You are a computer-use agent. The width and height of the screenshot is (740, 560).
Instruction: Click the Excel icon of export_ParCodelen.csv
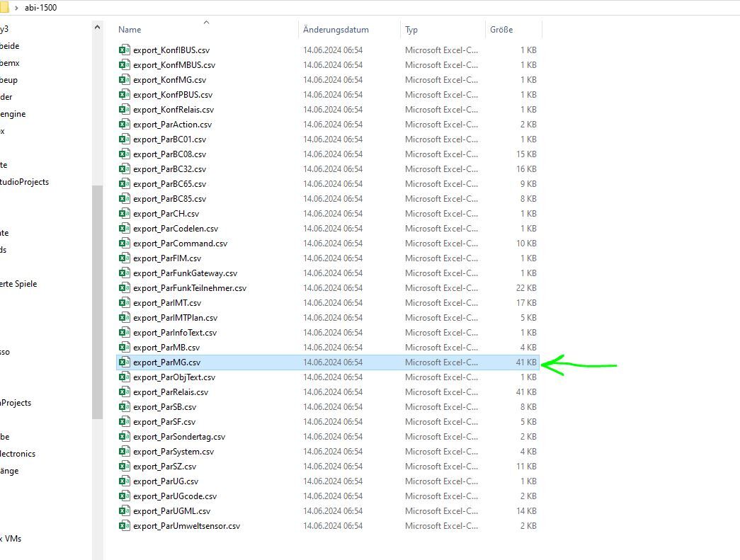pyautogui.click(x=124, y=228)
